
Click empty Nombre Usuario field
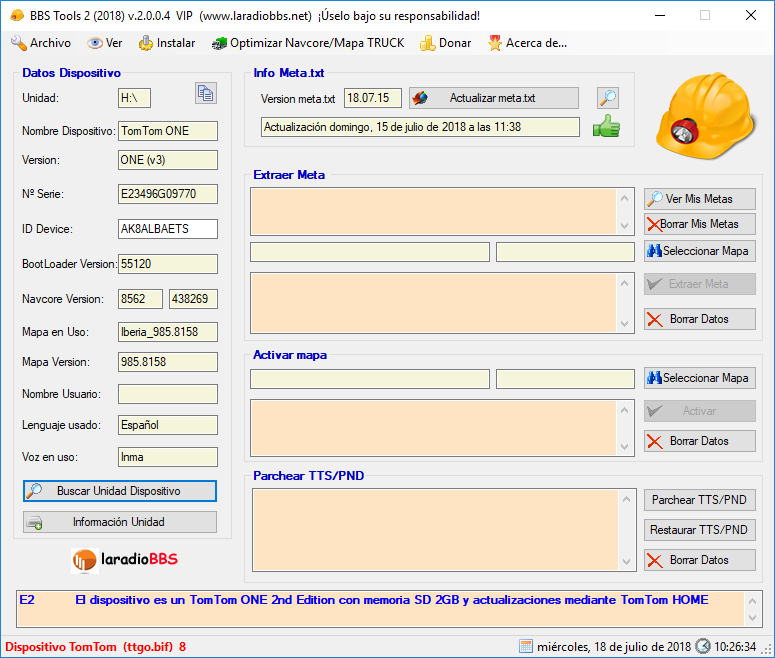(x=168, y=394)
